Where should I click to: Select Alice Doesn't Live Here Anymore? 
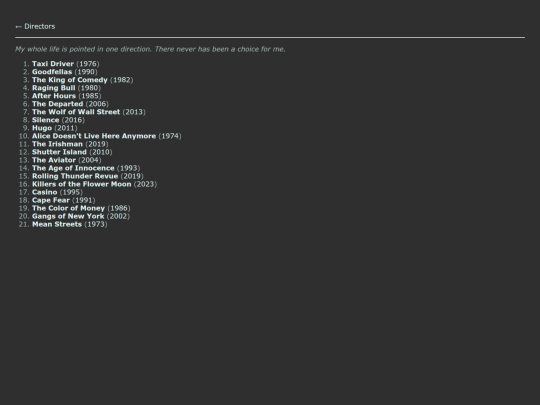pyautogui.click(x=94, y=136)
